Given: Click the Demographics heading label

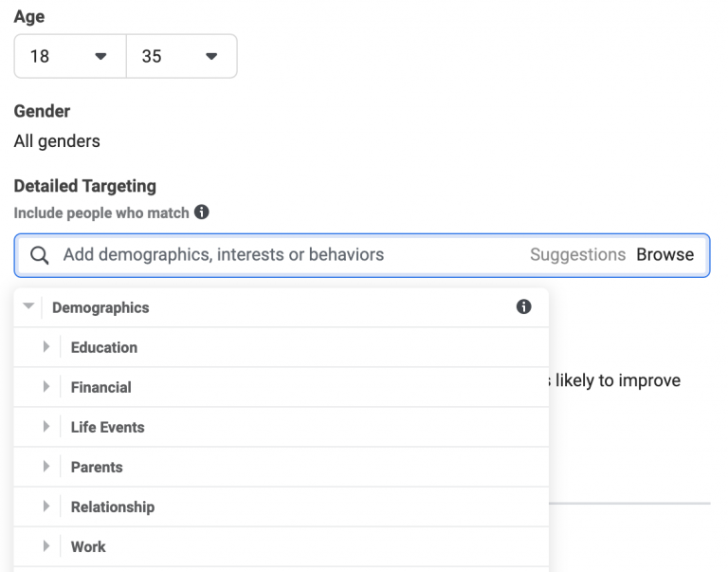Looking at the screenshot, I should 100,307.
